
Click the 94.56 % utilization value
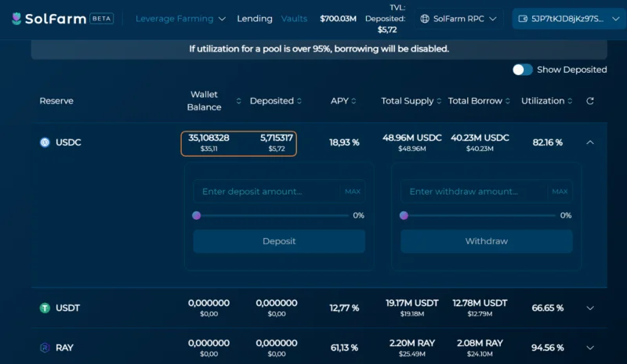547,348
